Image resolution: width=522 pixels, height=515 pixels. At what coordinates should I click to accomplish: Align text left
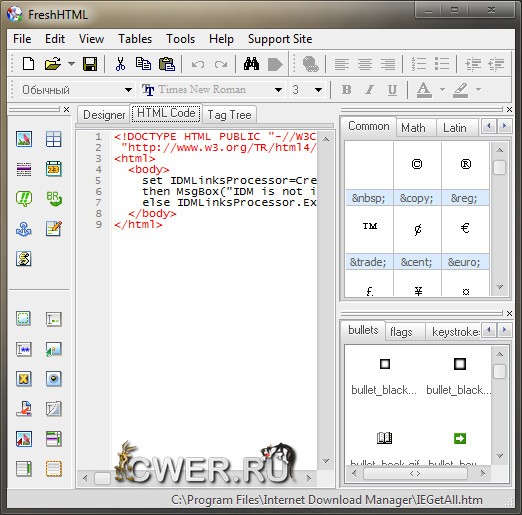pos(342,64)
